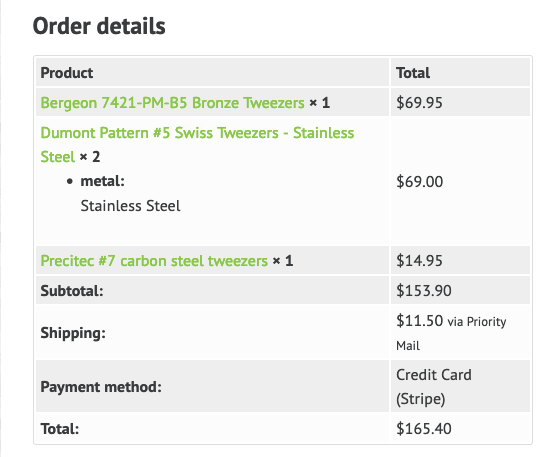
Task: Click the metal: attribute label
Action: pyautogui.click(x=102, y=181)
